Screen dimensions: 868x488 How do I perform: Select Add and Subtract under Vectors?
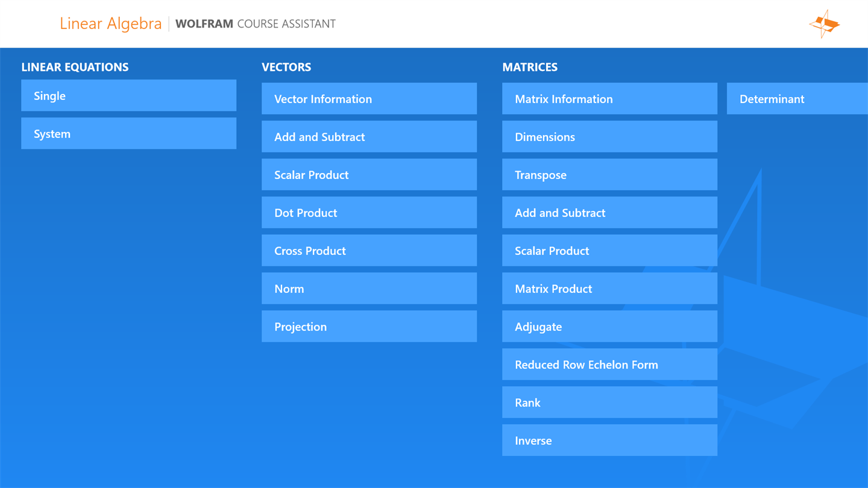(x=369, y=137)
